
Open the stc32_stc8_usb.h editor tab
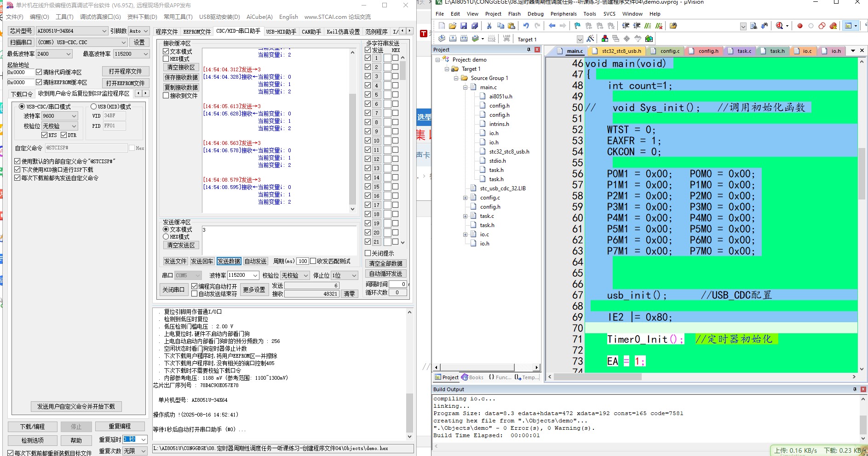[x=617, y=51]
